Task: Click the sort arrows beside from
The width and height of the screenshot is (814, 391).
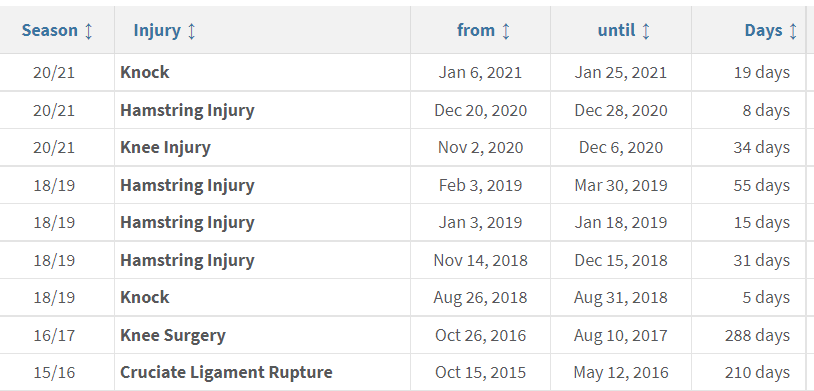Action: pos(506,31)
